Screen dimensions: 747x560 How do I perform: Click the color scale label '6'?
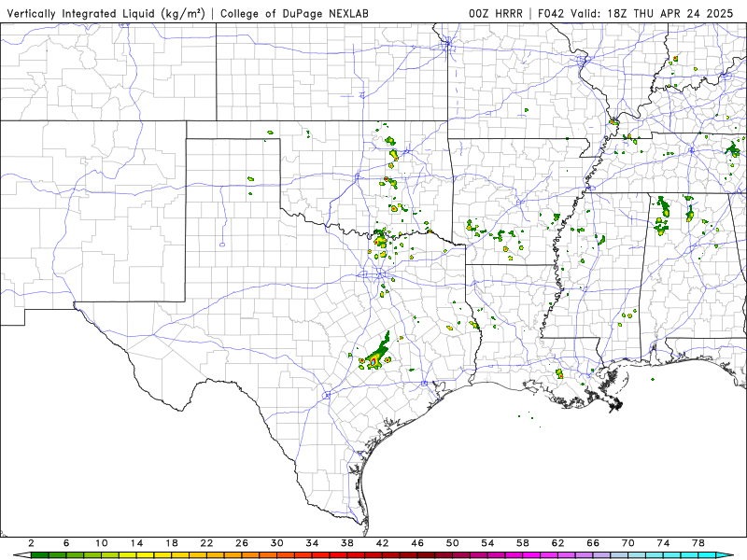(x=66, y=543)
